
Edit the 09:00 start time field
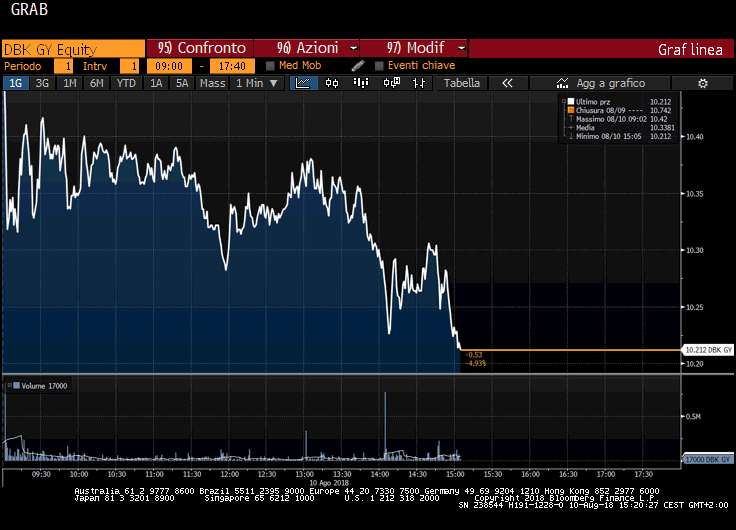169,66
